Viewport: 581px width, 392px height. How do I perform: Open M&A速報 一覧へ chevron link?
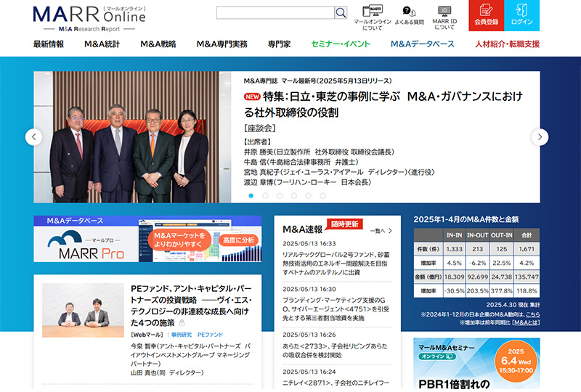381,231
